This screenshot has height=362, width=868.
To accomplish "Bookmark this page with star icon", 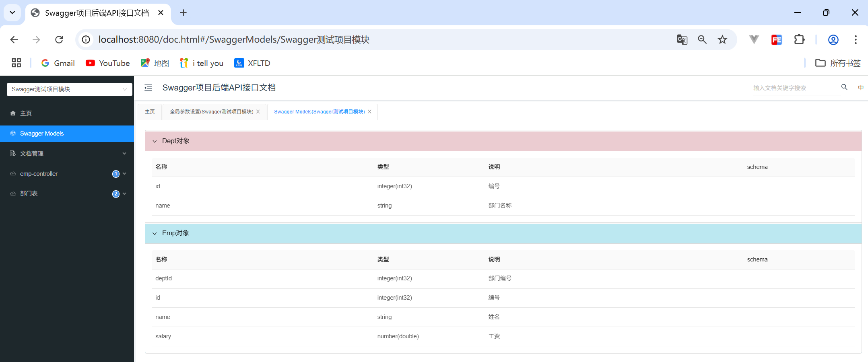I will point(722,39).
